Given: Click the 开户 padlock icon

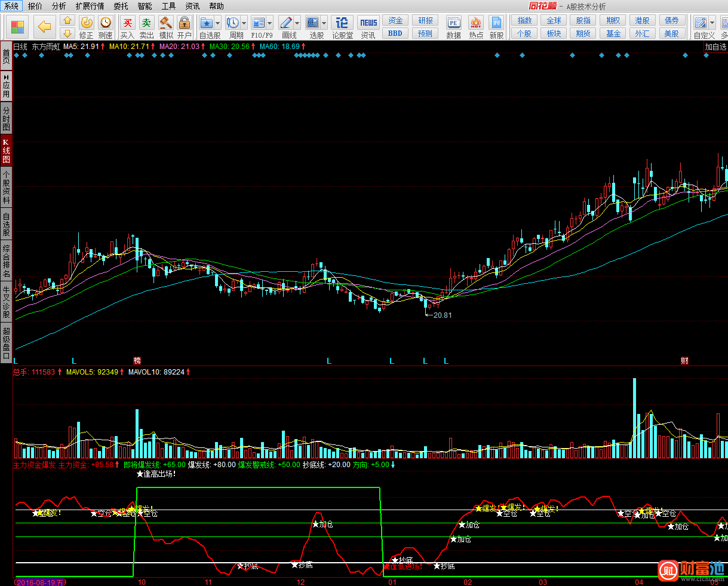Looking at the screenshot, I should (x=185, y=23).
